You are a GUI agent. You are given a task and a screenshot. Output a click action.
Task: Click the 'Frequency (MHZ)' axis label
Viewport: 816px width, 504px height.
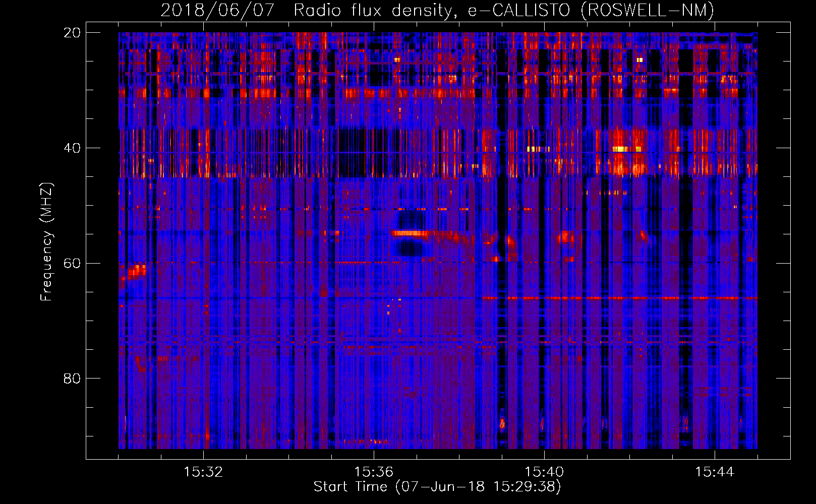[46, 241]
